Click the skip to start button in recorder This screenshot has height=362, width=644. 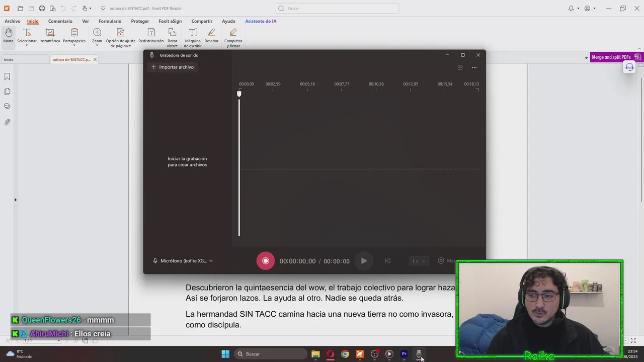(387, 261)
